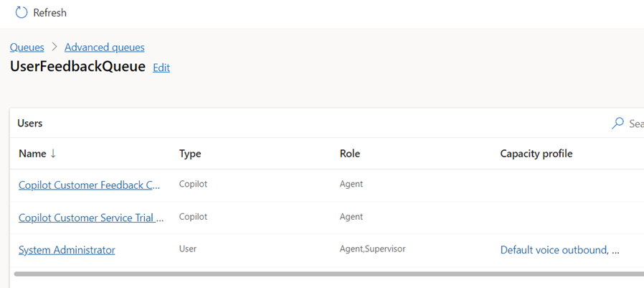644x288 pixels.
Task: Click the sort arrow beside Name
Action: 53,154
